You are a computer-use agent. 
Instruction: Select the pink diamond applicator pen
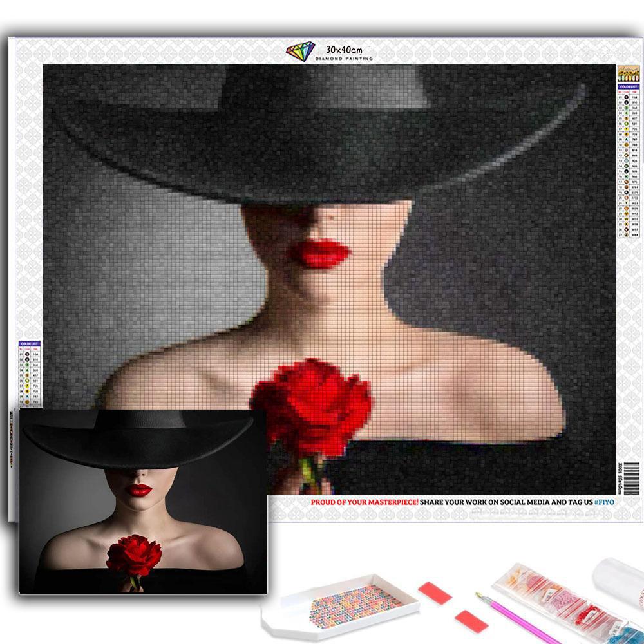pyautogui.click(x=518, y=620)
